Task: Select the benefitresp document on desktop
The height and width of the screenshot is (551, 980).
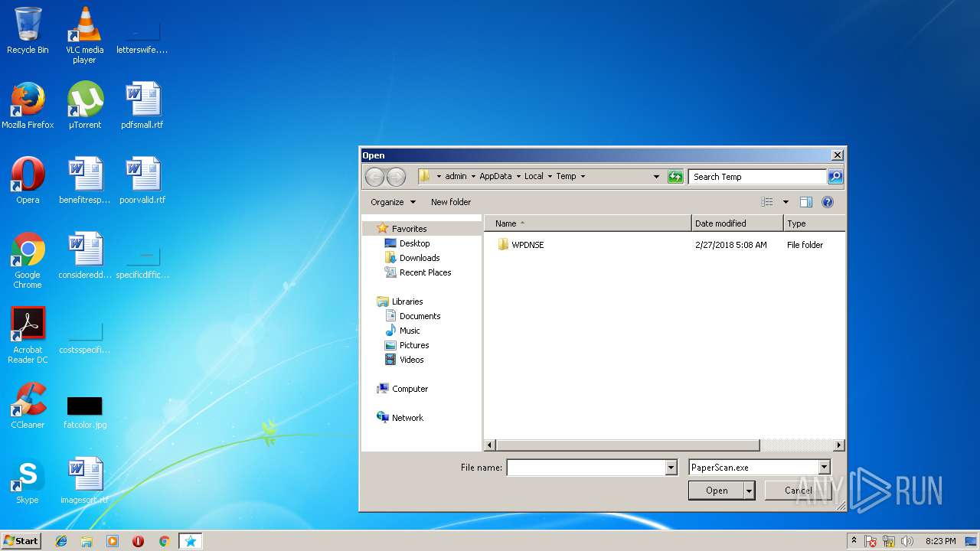Action: point(84,181)
